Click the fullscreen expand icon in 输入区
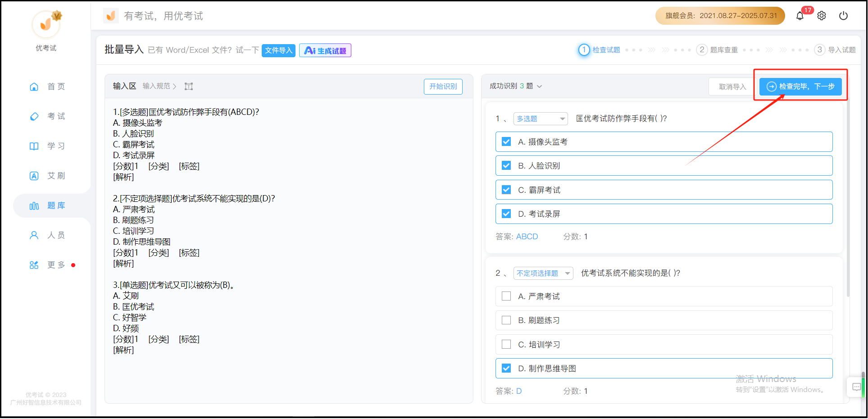Screen dimensions: 868x419 coord(189,87)
